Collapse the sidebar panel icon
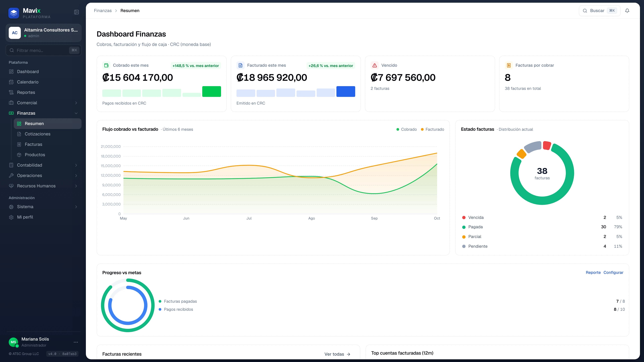Viewport: 644px width, 362px height. pyautogui.click(x=76, y=12)
